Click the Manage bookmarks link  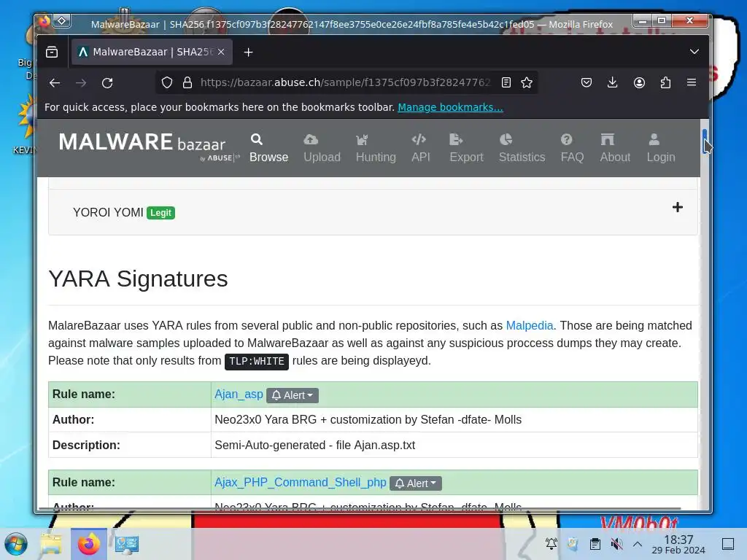coord(450,107)
